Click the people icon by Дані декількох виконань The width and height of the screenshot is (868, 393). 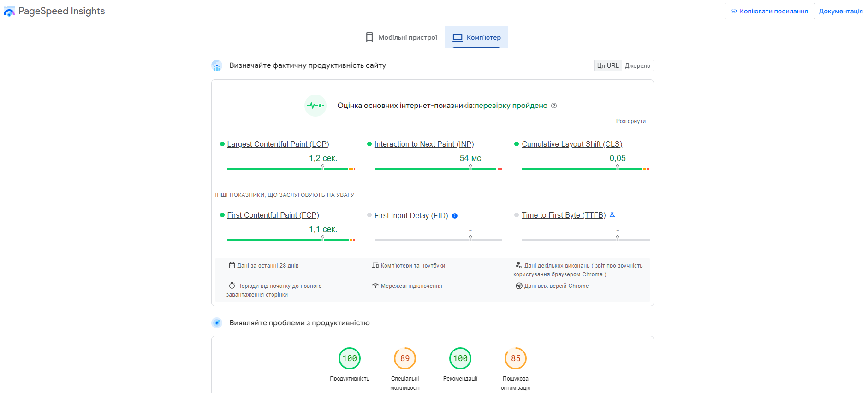519,265
